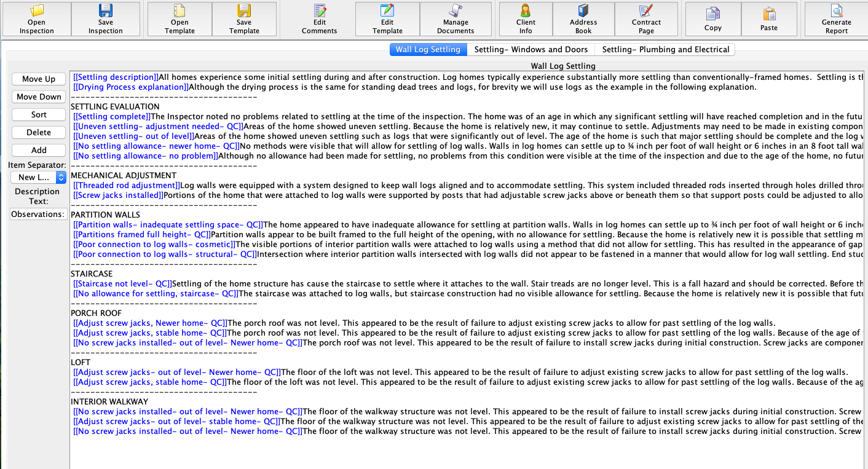This screenshot has height=469, width=868.
Task: Select the [[Settling description]] comment
Action: pos(116,77)
